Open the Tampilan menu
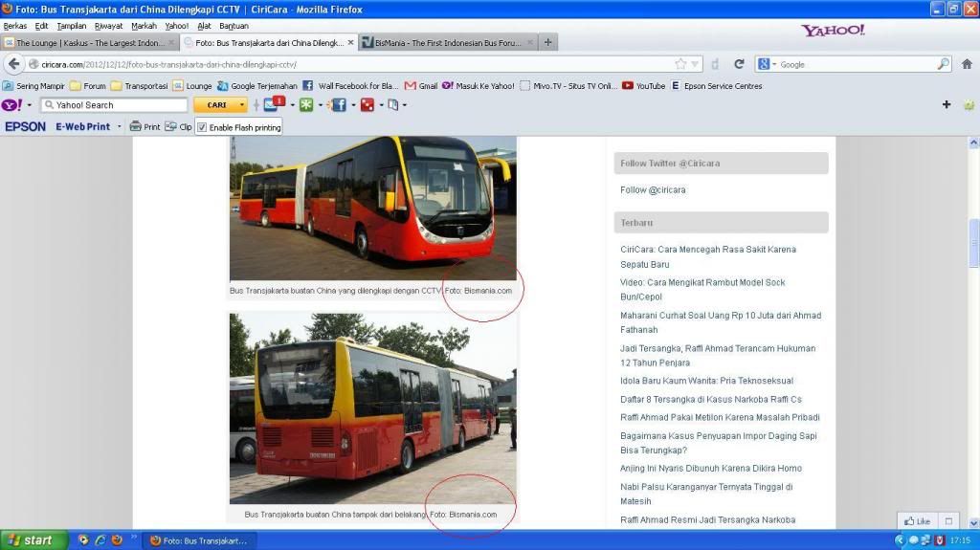Screen dimensions: 980x550 (71, 26)
